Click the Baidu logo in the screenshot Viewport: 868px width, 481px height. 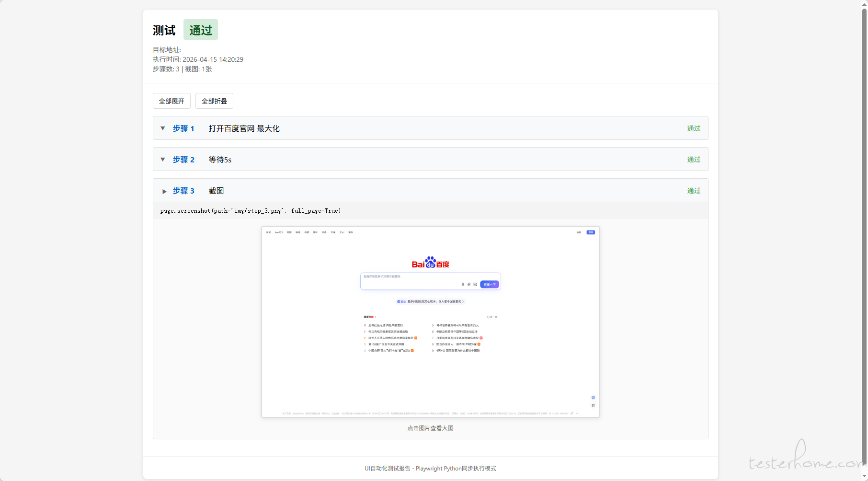430,263
